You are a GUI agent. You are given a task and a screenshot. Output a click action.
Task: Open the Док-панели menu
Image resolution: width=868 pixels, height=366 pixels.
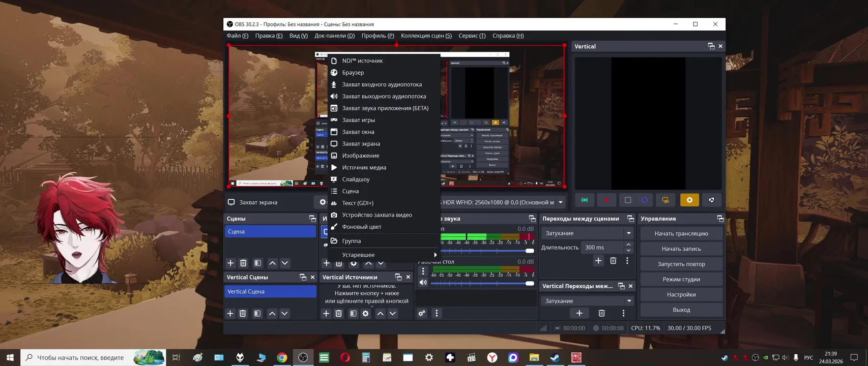click(334, 36)
